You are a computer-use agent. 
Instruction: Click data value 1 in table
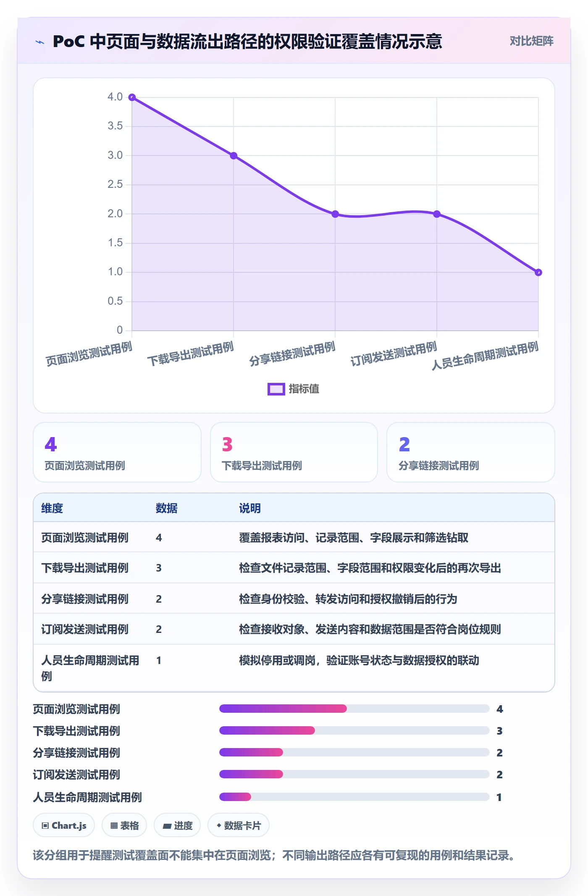159,661
